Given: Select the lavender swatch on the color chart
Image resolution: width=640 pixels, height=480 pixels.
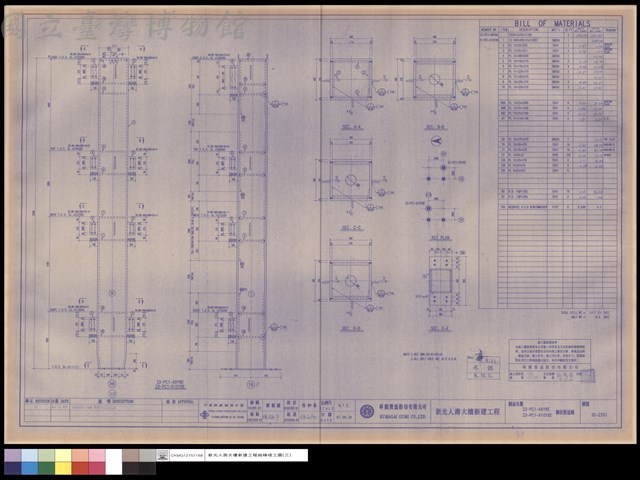Looking at the screenshot, I should tap(13, 456).
